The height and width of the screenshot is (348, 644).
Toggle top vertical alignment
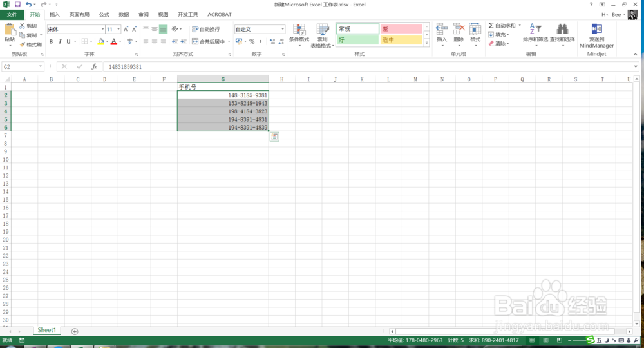pyautogui.click(x=146, y=29)
